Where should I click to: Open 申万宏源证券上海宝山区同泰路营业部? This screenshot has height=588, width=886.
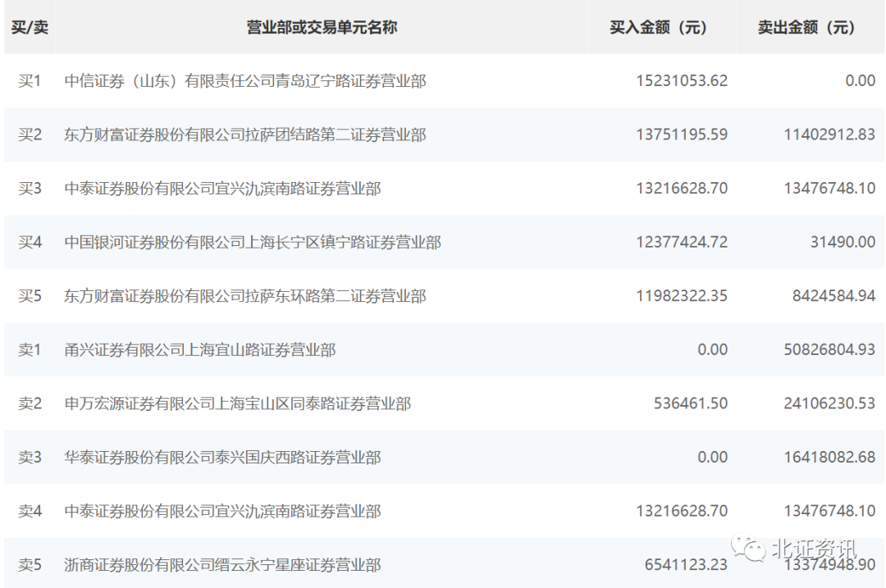click(x=238, y=403)
